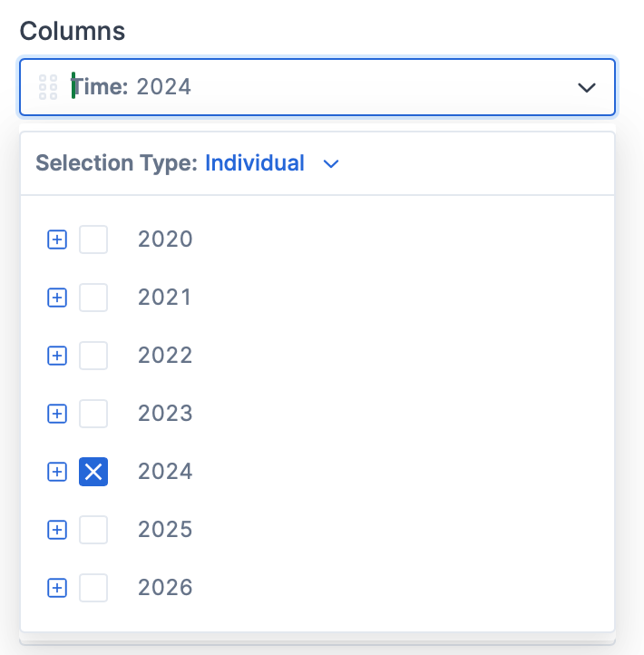
Task: Select the Individual selection type link
Action: click(x=255, y=163)
